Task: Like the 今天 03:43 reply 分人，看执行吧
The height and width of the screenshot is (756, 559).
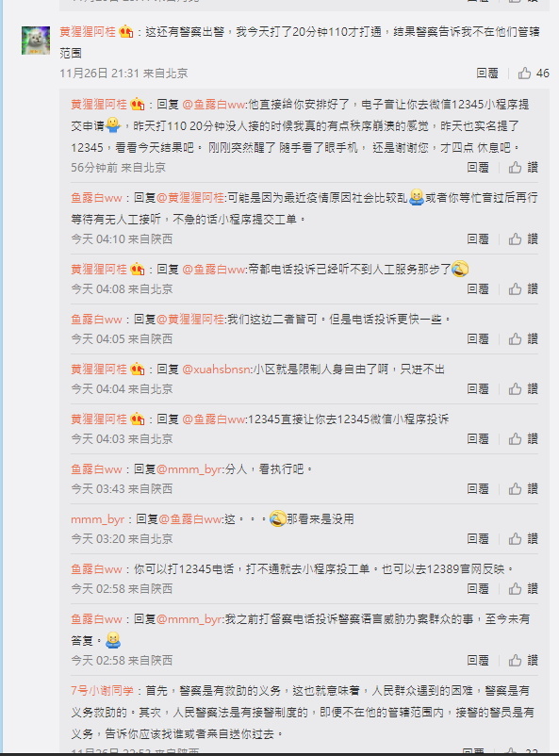Action: point(523,489)
